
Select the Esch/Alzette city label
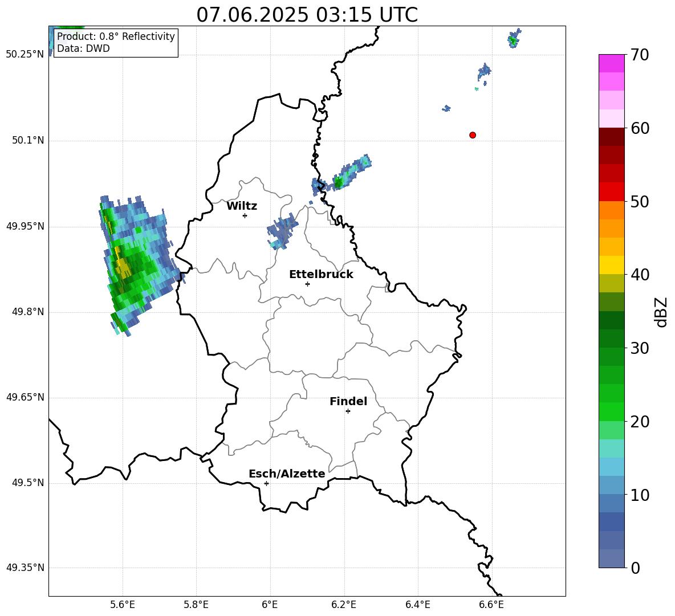pos(287,474)
